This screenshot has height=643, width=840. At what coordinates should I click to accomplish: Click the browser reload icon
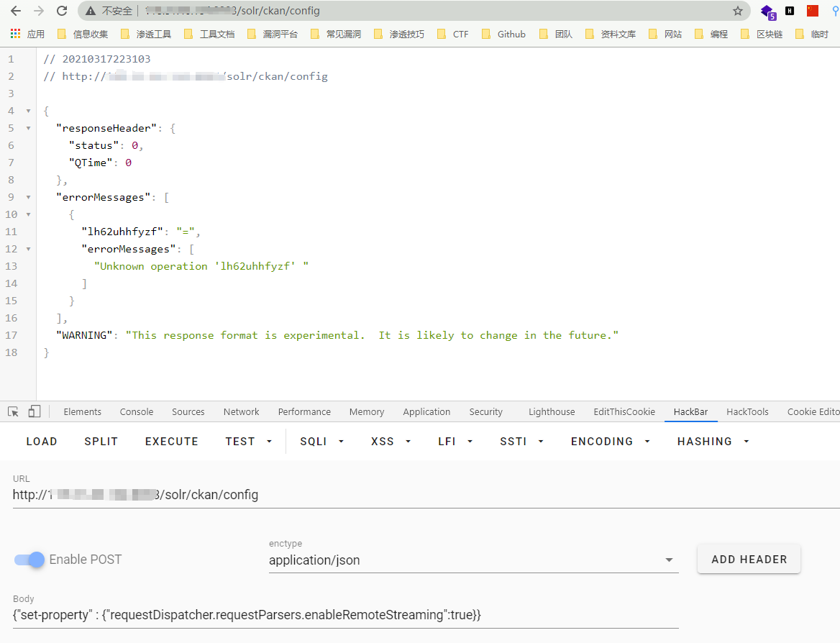click(62, 11)
